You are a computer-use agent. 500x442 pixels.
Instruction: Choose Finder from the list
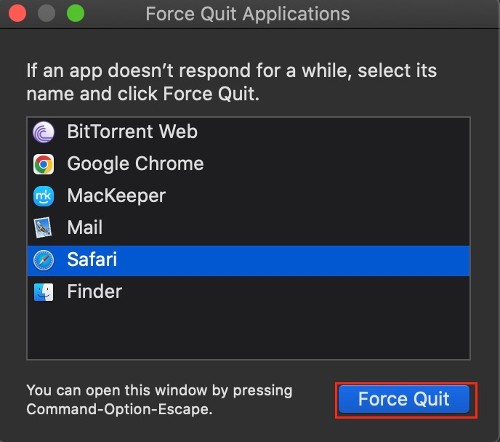[x=94, y=291]
